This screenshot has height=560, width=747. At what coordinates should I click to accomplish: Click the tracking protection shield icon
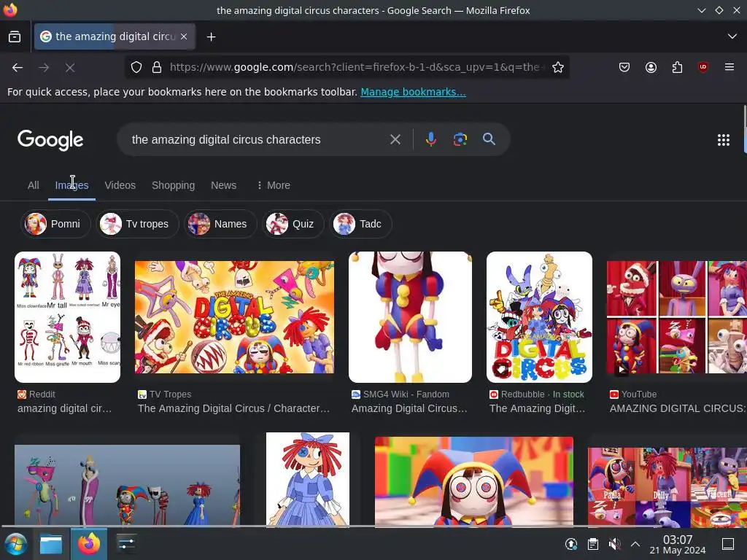[x=136, y=67]
